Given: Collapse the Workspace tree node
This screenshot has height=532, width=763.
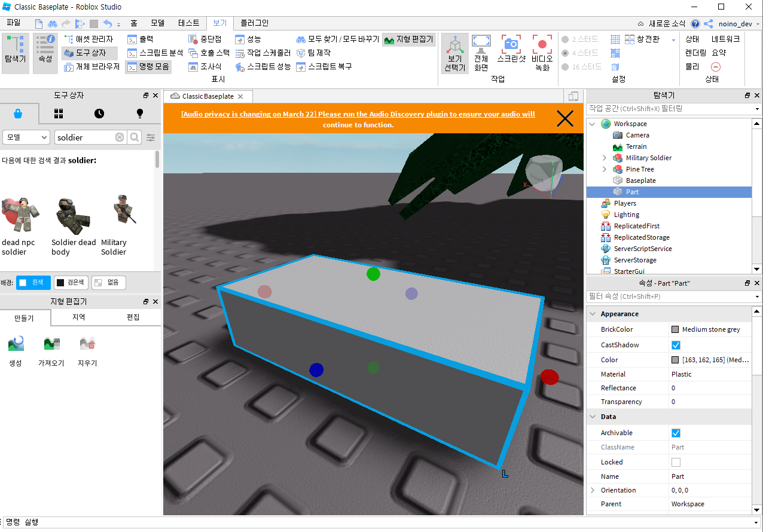Looking at the screenshot, I should [593, 124].
